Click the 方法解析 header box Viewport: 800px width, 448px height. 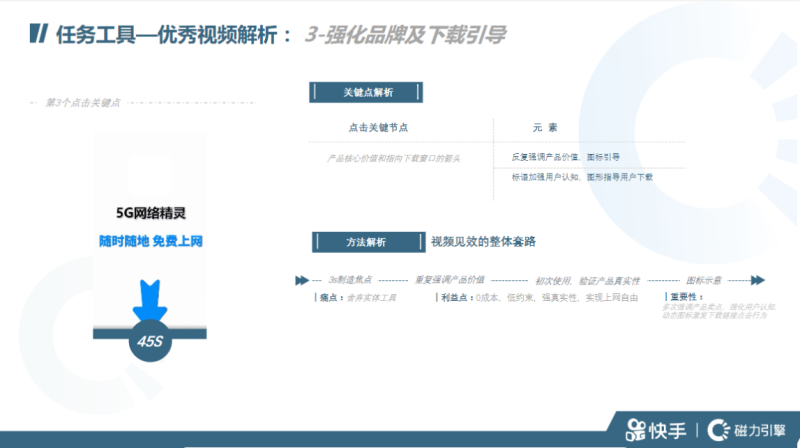[x=368, y=242]
